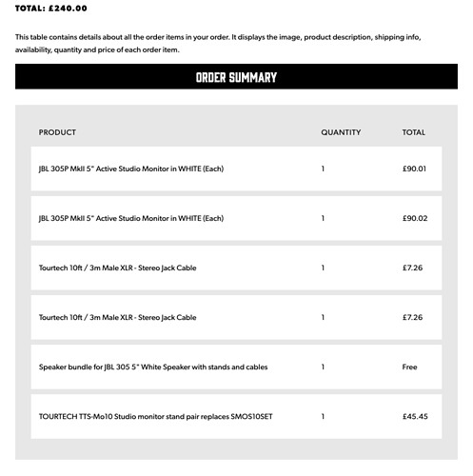Image resolution: width=473 pixels, height=476 pixels.
Task: Click the £45.45 price
Action: click(x=415, y=416)
